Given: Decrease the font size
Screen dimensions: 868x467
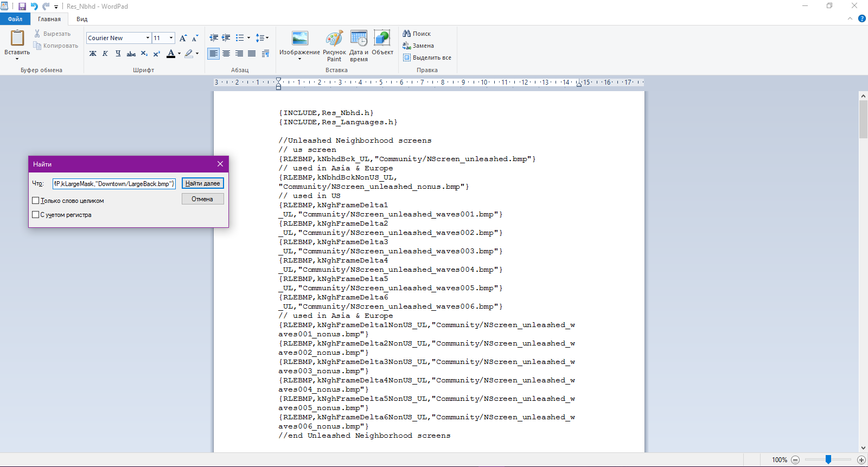Looking at the screenshot, I should pos(195,38).
